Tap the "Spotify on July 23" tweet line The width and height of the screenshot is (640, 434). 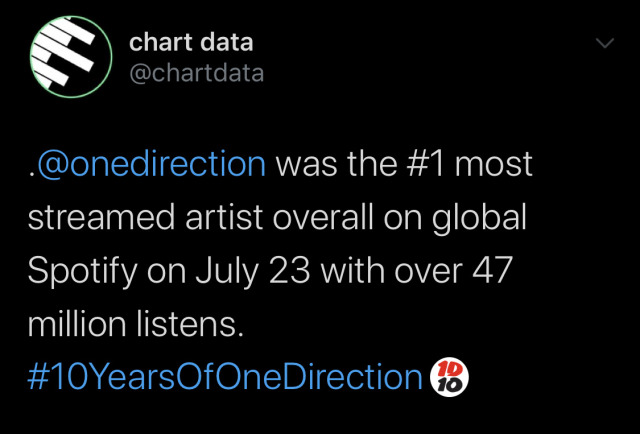pos(169,271)
